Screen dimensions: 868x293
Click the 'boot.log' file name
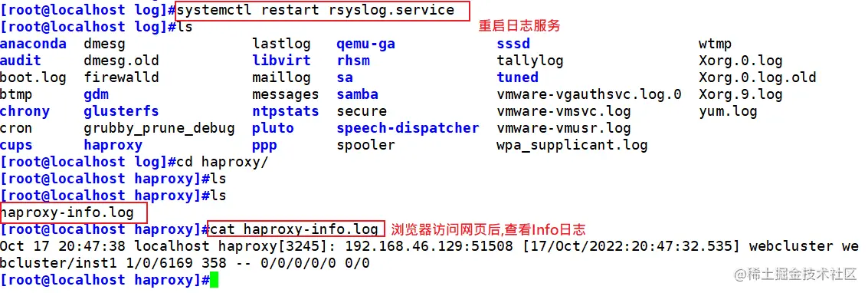33,77
